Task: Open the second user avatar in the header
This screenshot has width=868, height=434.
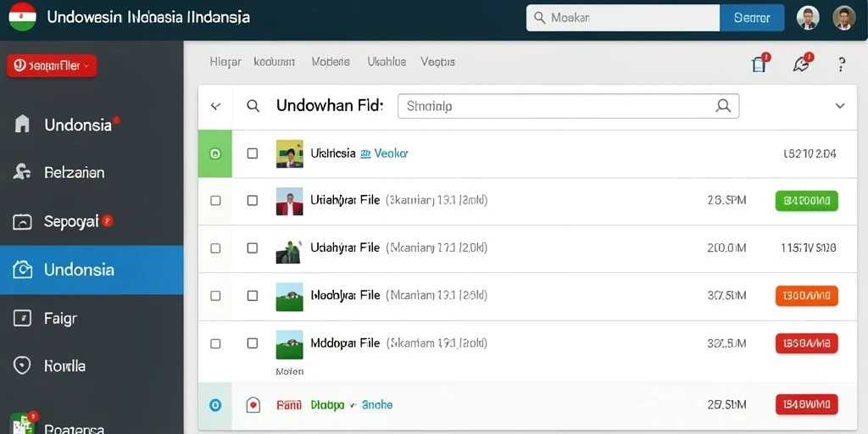Action: 844,18
